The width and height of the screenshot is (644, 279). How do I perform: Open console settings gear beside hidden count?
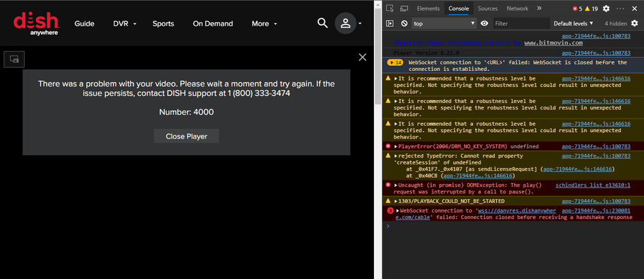pyautogui.click(x=634, y=23)
